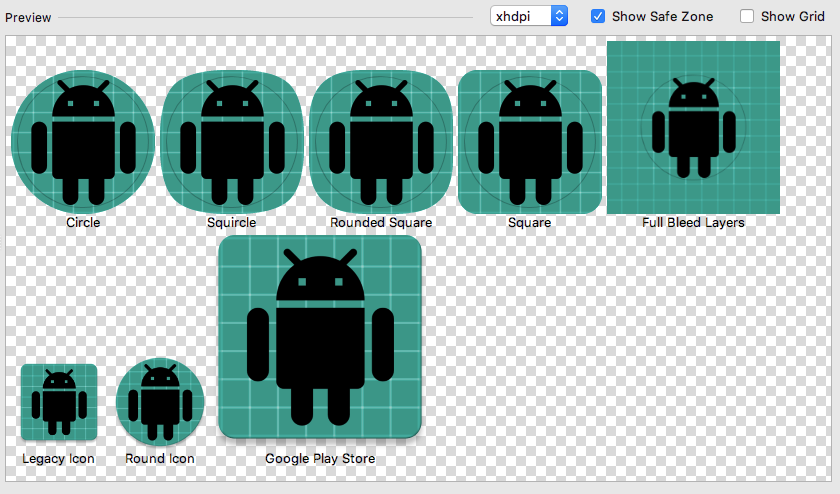Enable the Show Grid checkbox
Image resolution: width=840 pixels, height=494 pixels.
[x=747, y=17]
